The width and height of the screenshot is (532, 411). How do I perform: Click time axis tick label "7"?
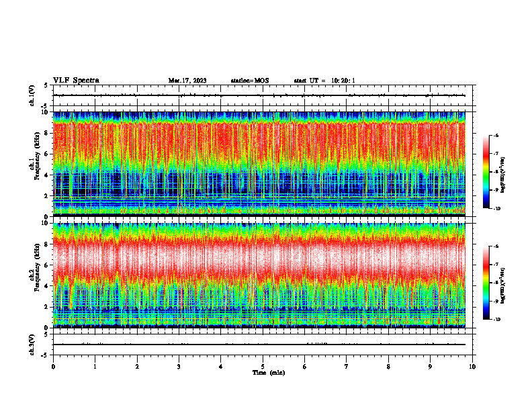pyautogui.click(x=347, y=367)
